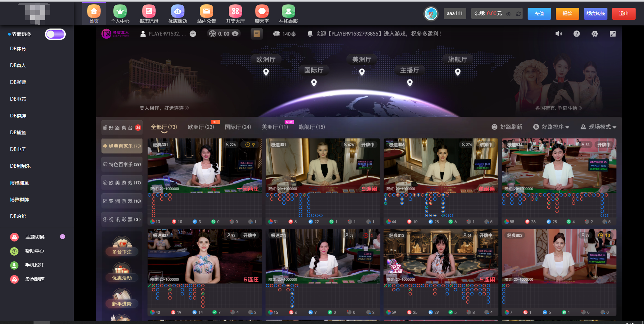Refresh the account balance
The height and width of the screenshot is (324, 644).
pyautogui.click(x=518, y=14)
